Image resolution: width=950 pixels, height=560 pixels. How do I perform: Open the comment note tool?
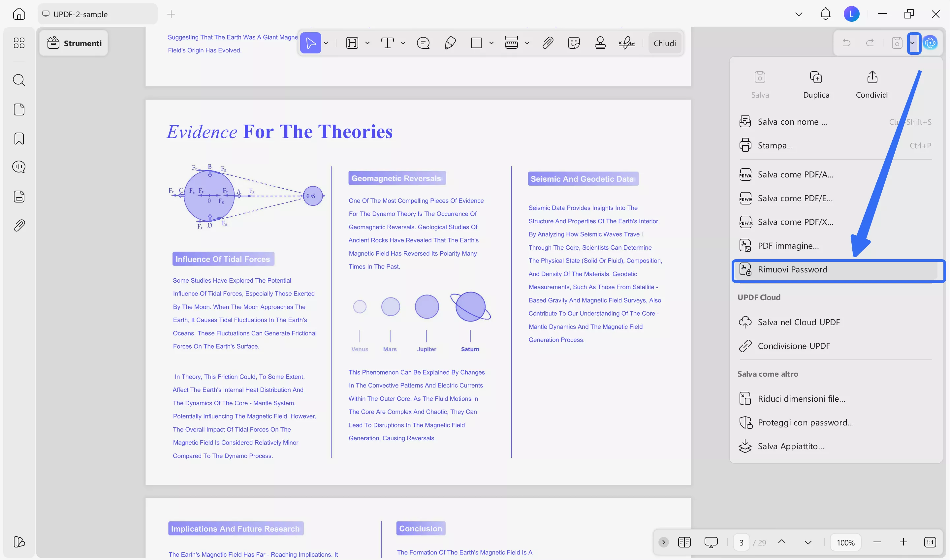click(423, 43)
